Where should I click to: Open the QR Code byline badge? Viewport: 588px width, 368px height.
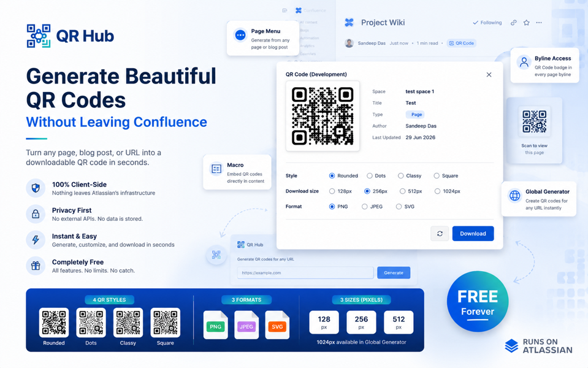point(461,43)
